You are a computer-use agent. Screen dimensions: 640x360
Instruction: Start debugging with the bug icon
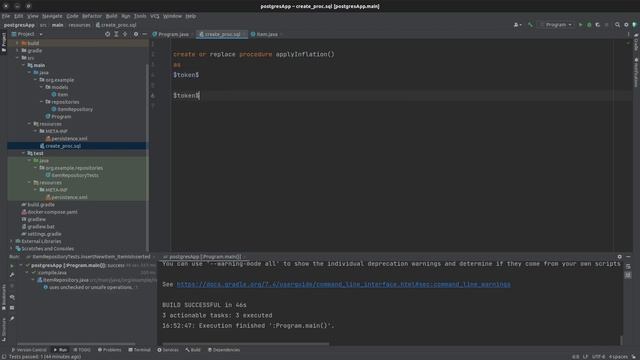coord(589,25)
